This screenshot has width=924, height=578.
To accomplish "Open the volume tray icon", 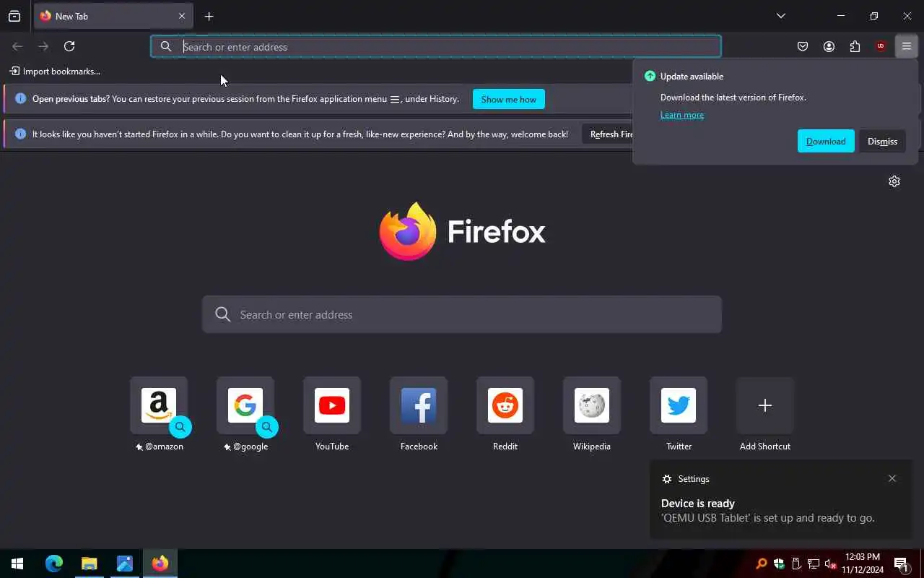I will [830, 564].
